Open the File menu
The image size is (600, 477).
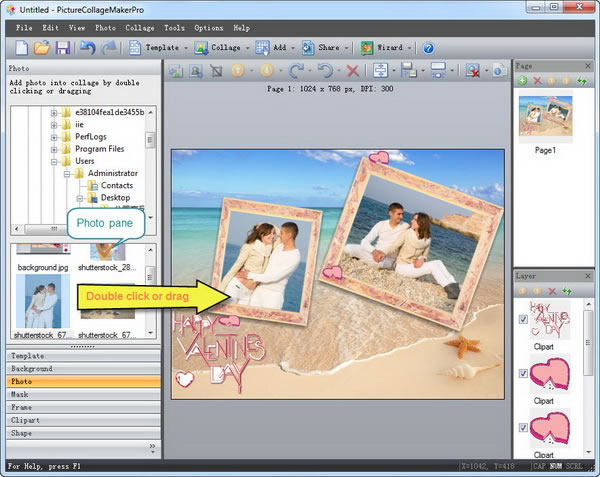(24, 28)
